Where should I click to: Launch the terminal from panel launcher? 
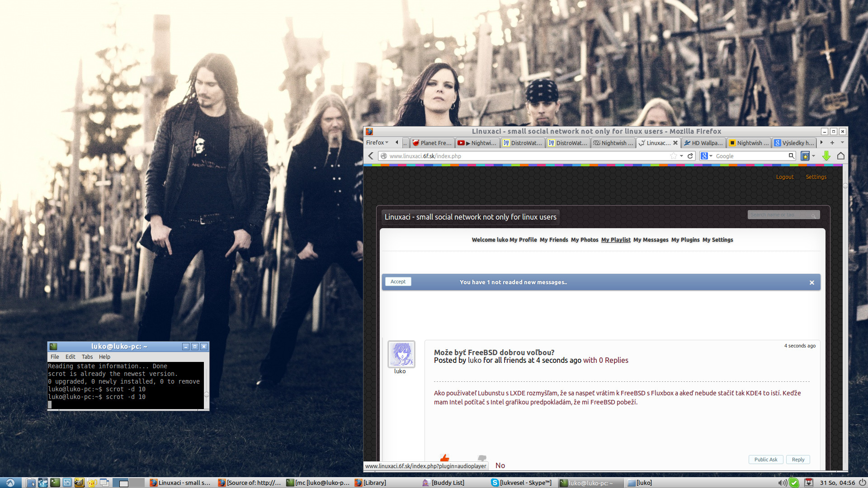55,483
